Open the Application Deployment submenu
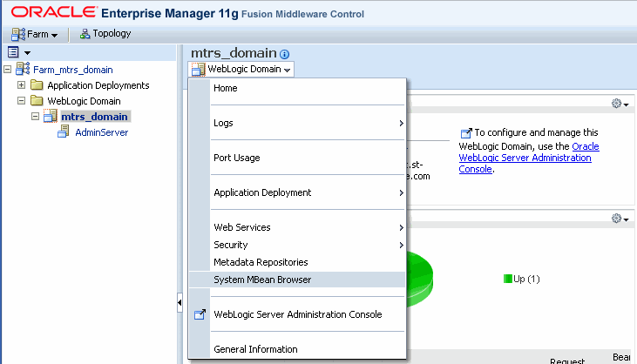 [297, 192]
